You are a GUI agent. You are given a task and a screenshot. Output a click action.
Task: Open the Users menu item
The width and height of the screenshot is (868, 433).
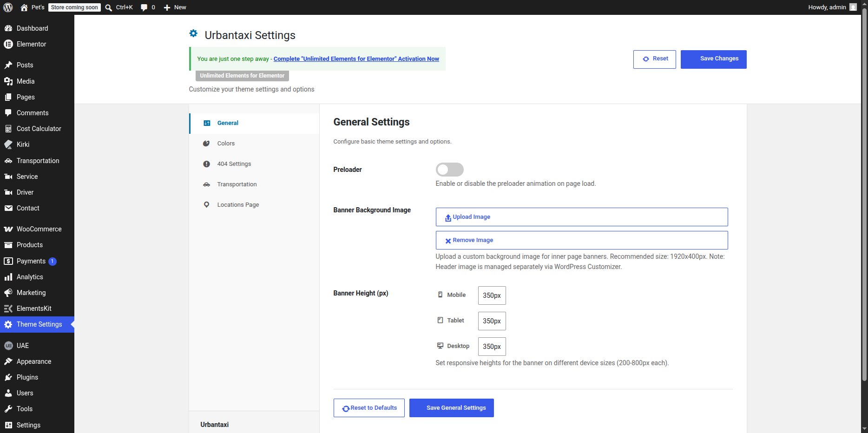(x=37, y=393)
